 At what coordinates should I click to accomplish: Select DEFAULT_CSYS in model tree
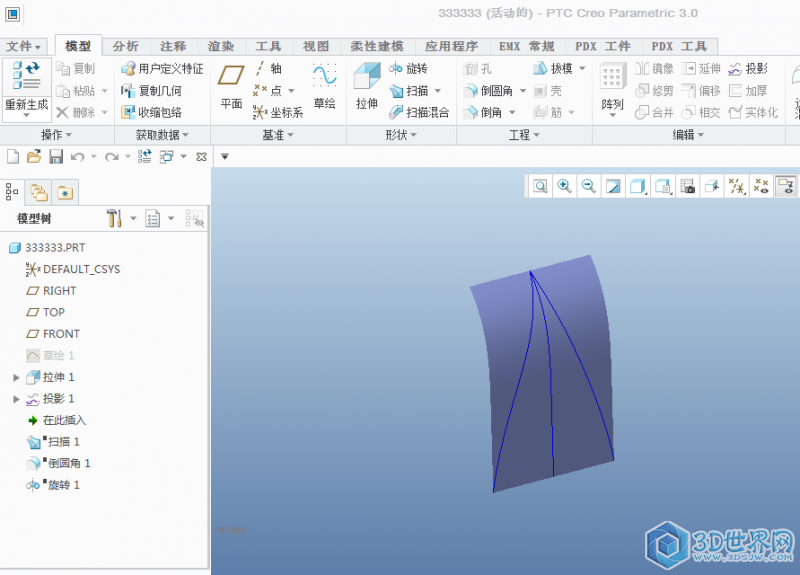coord(73,269)
